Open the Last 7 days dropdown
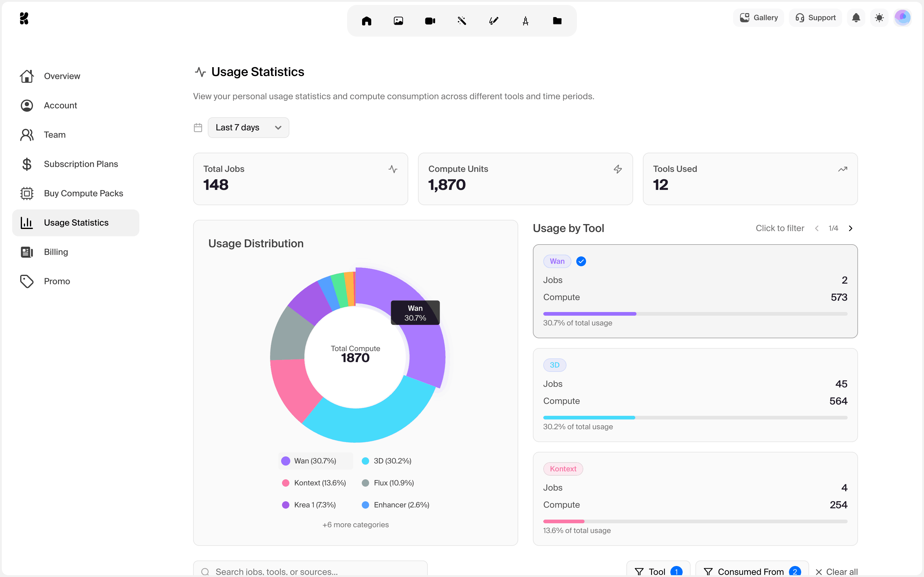Image resolution: width=924 pixels, height=577 pixels. [248, 128]
